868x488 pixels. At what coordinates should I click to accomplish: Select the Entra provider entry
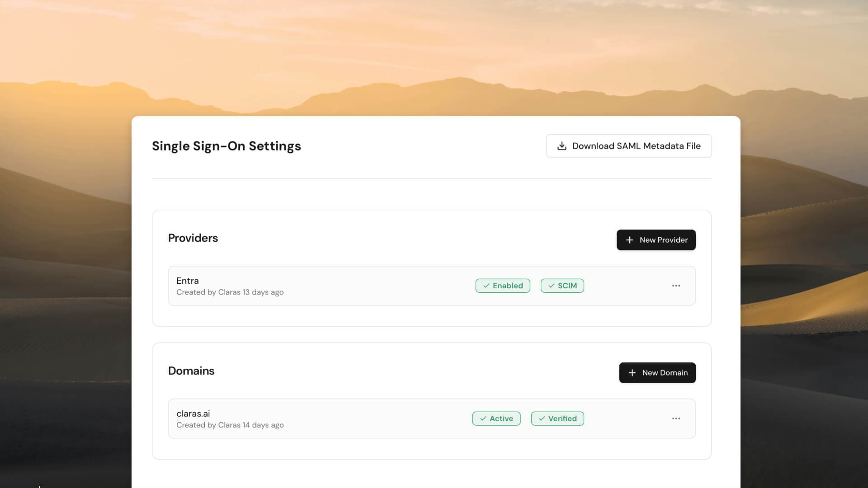(x=187, y=281)
